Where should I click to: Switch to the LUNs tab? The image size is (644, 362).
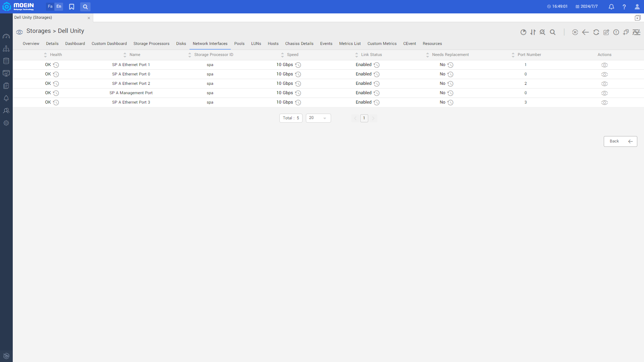coord(256,44)
